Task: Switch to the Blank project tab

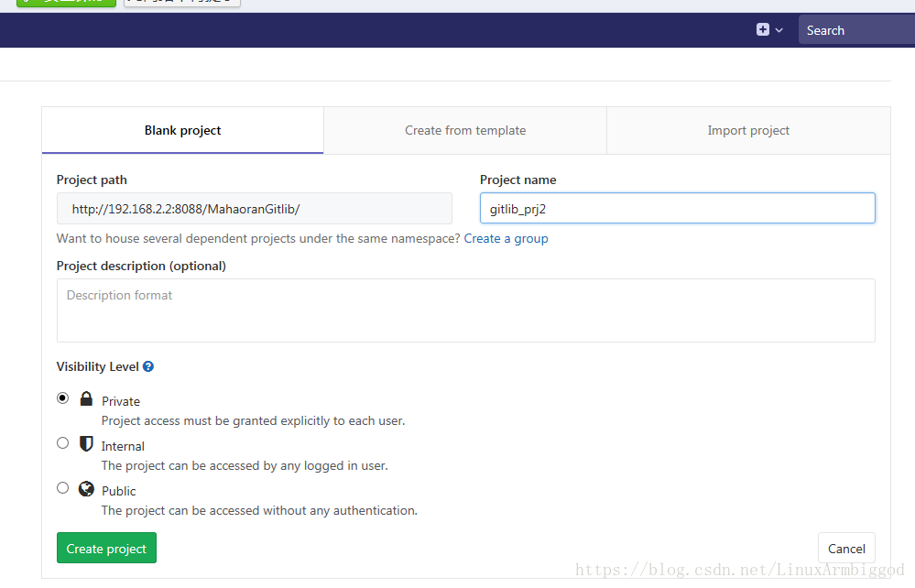Action: tap(182, 131)
